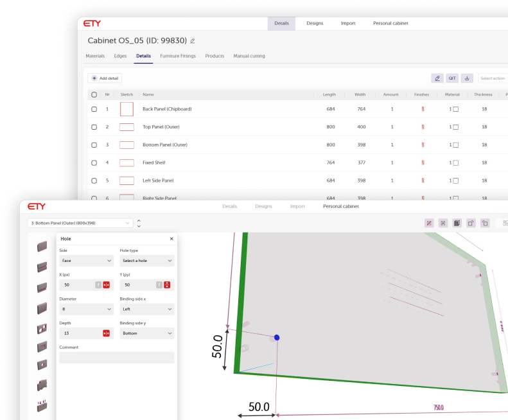508x420 pixels.
Task: Open the Bottom Panel (Outer) detail selector
Action: click(x=80, y=223)
